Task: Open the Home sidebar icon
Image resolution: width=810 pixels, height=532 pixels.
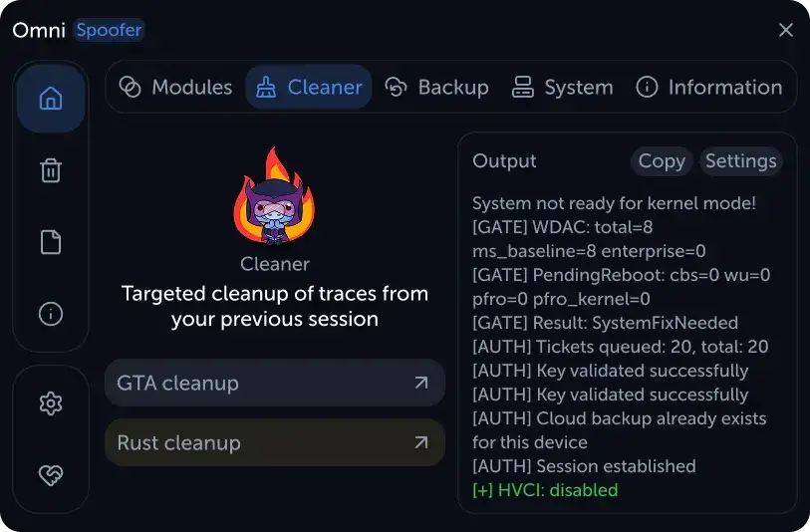Action: [51, 99]
